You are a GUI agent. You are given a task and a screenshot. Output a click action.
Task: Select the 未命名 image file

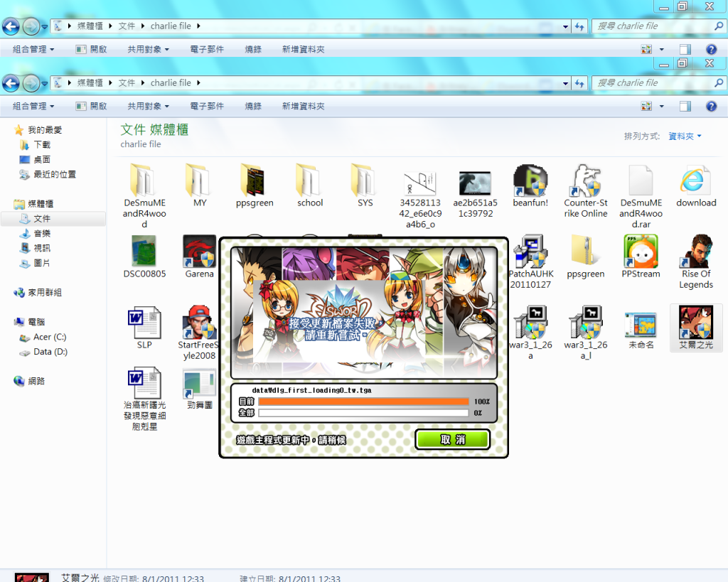[x=641, y=330]
